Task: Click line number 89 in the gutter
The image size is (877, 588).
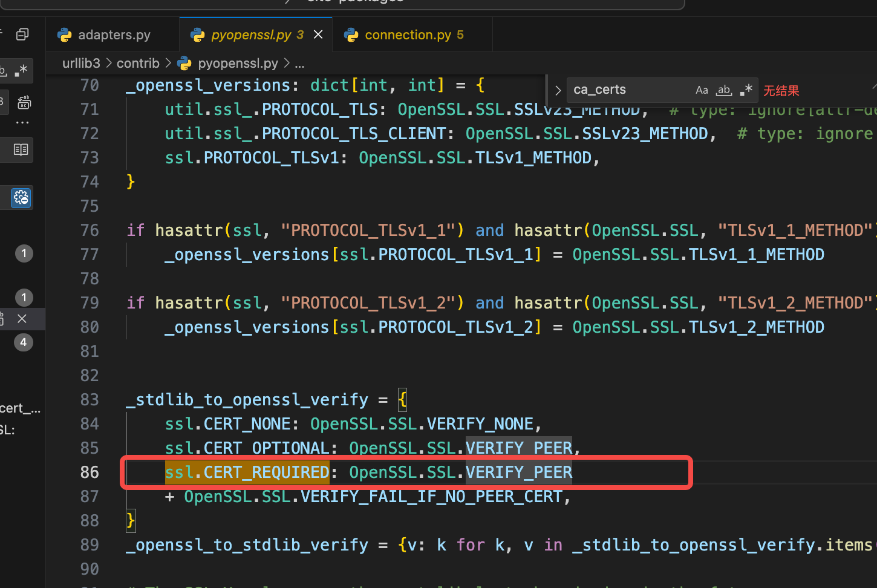Action: point(90,544)
